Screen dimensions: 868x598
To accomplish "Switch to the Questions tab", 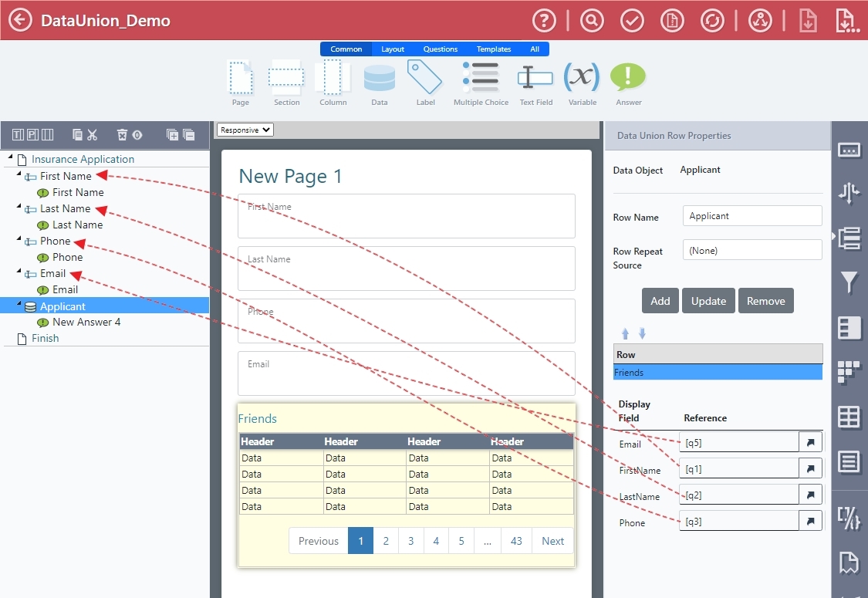I will (440, 49).
